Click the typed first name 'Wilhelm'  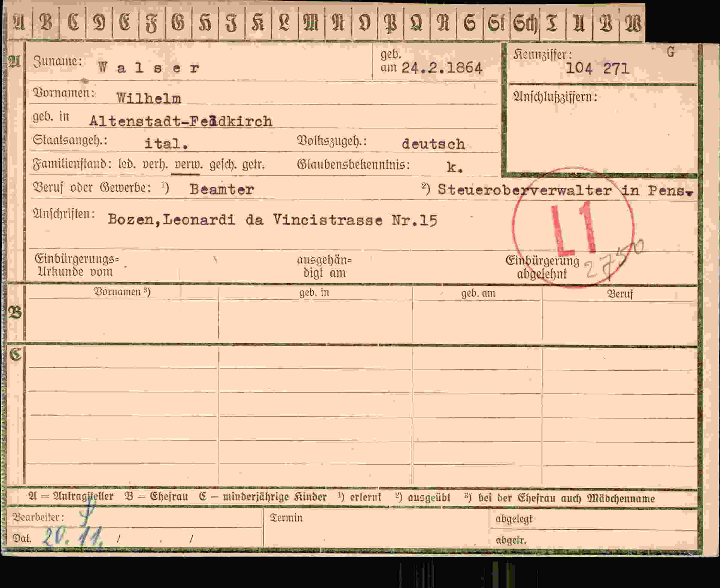(149, 98)
